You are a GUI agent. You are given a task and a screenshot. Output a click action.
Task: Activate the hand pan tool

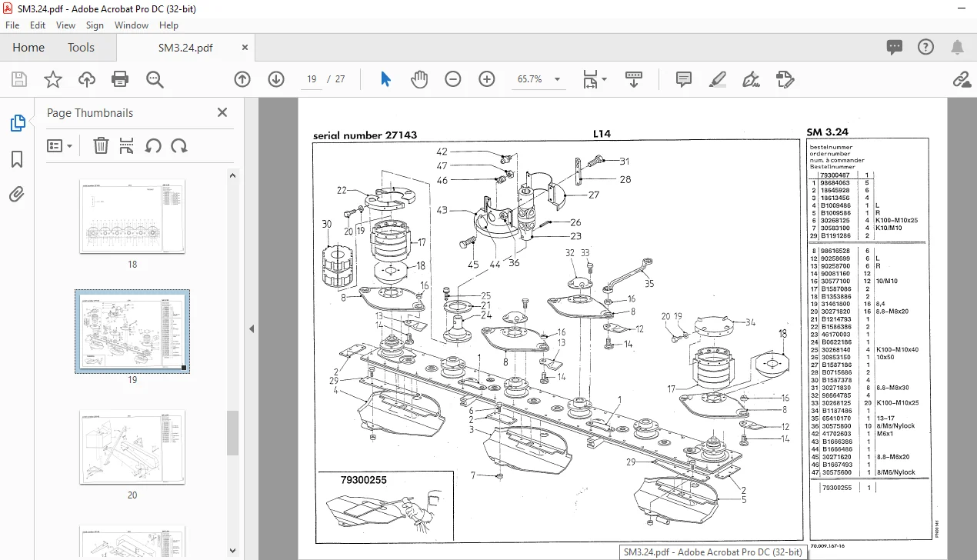419,79
